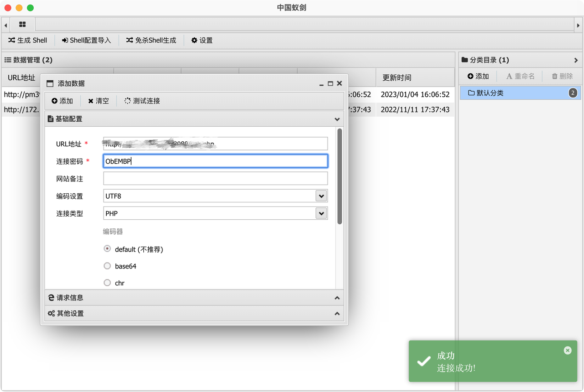Maximize the 添加数据 dialog

(330, 83)
